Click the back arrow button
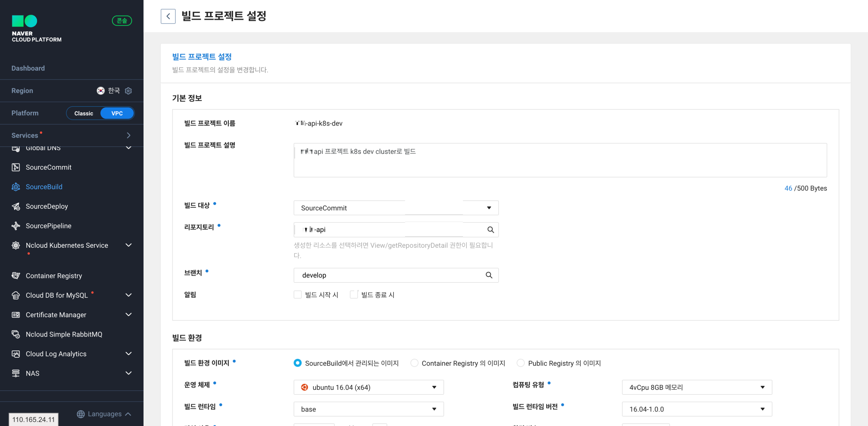 pyautogui.click(x=168, y=16)
